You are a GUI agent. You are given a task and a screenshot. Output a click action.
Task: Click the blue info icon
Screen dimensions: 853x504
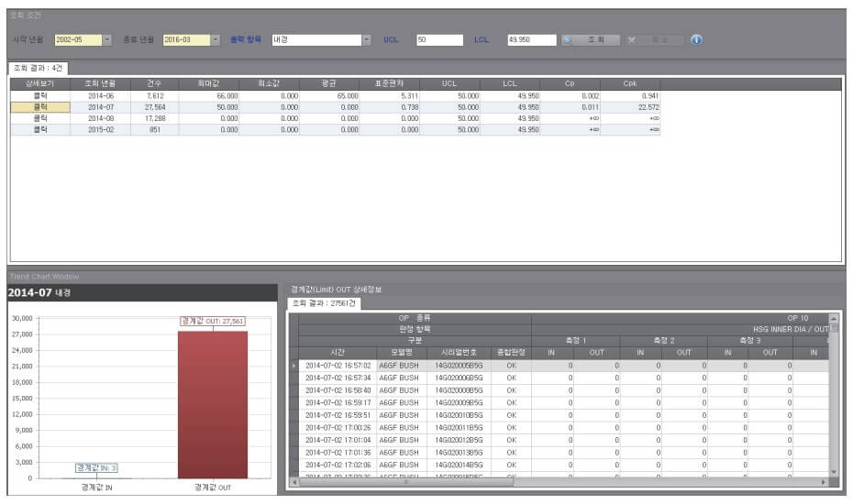tap(696, 40)
